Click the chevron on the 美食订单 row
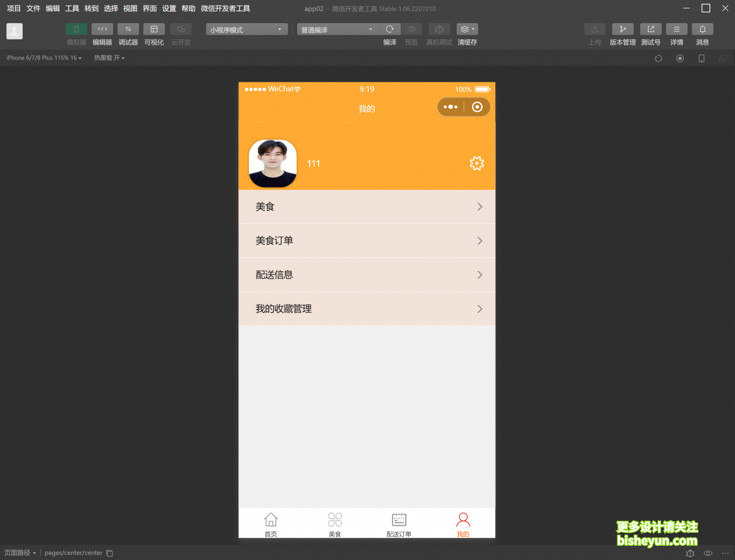This screenshot has height=560, width=735. click(480, 241)
